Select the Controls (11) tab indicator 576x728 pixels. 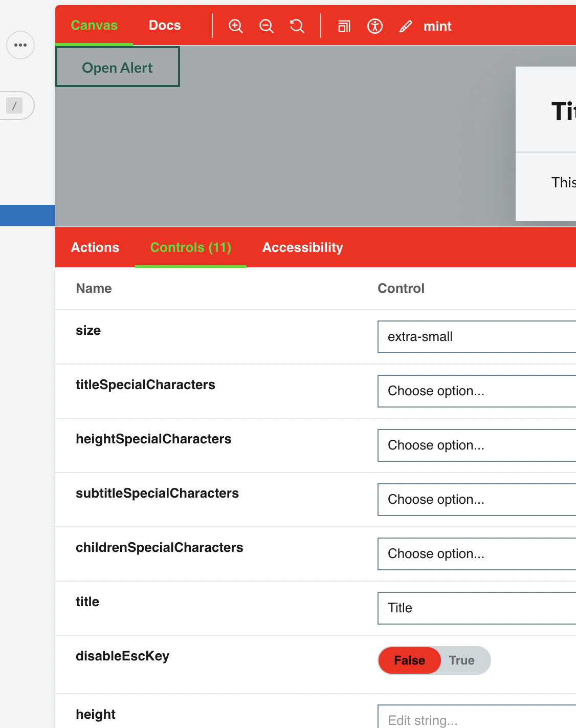(x=190, y=247)
